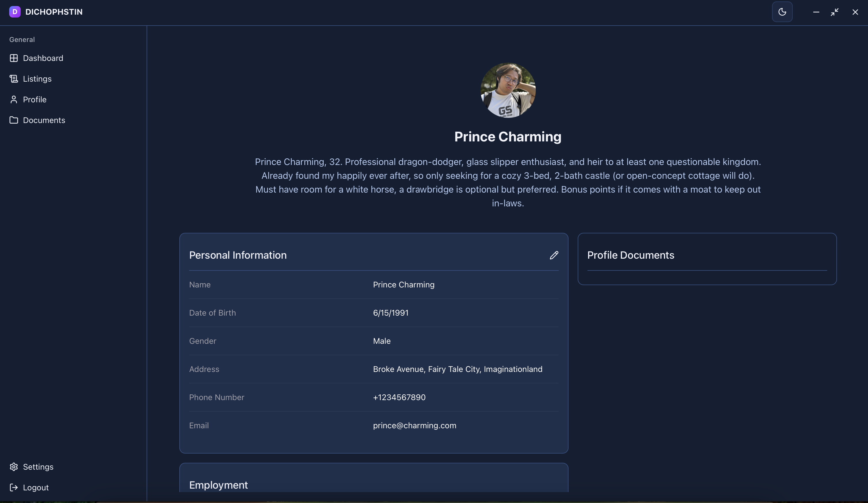This screenshot has height=503, width=868.
Task: Open the Dashboard menu item
Action: click(43, 58)
